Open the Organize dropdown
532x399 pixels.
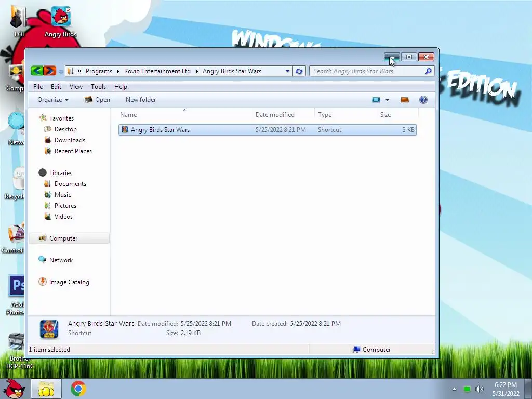(x=53, y=100)
